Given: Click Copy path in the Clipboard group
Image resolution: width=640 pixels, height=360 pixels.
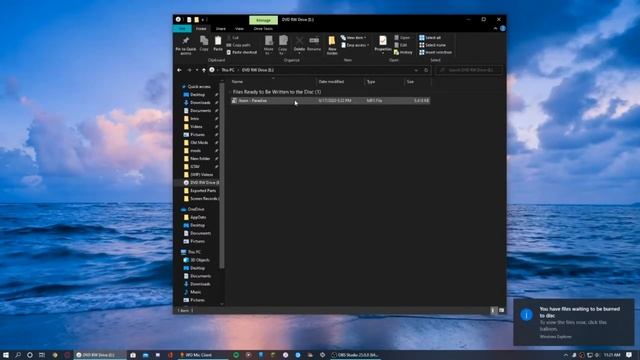Looking at the screenshot, I should 239,45.
